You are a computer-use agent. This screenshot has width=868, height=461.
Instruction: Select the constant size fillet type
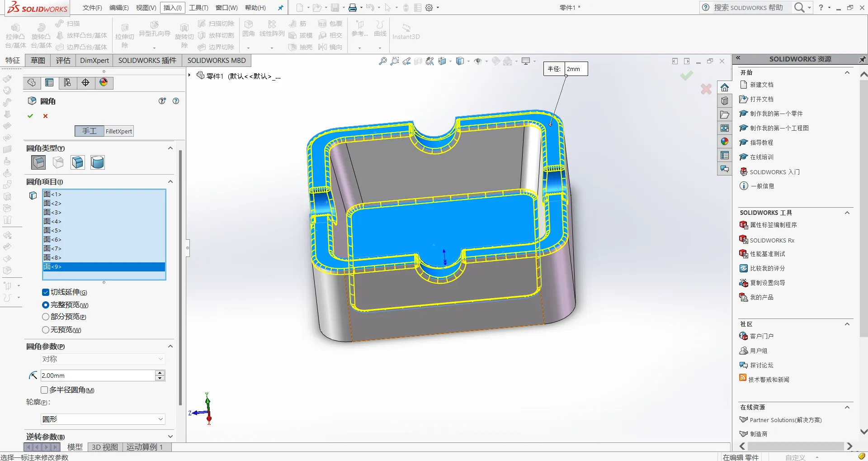tap(38, 162)
